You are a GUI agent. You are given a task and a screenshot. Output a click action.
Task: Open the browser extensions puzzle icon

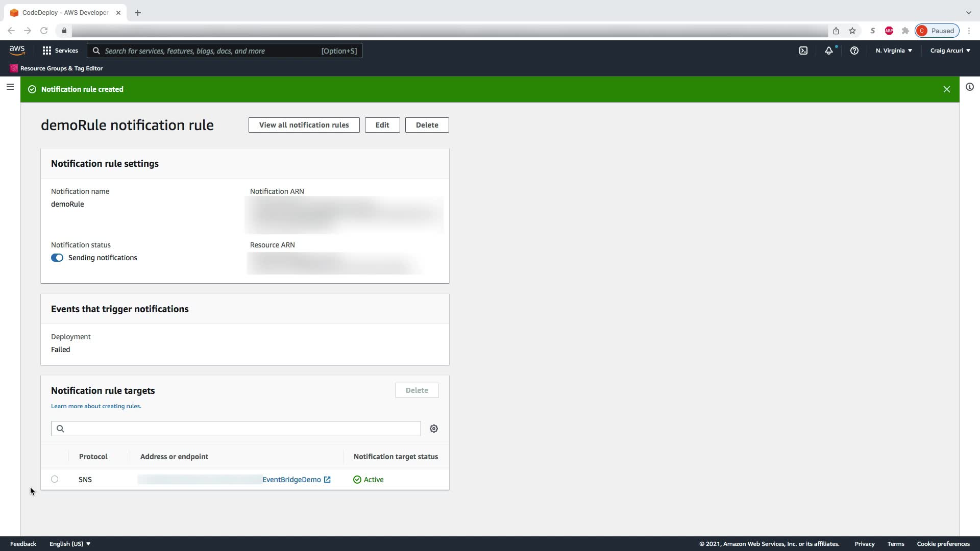click(x=905, y=31)
